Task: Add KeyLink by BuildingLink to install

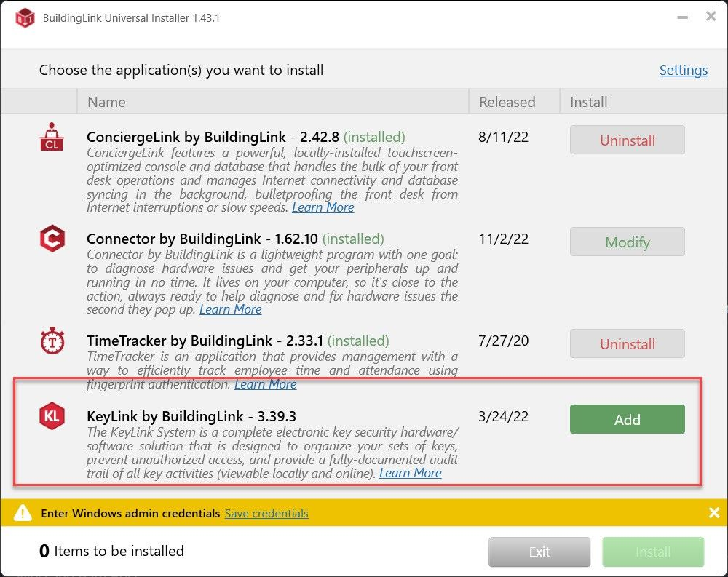Action: 628,419
